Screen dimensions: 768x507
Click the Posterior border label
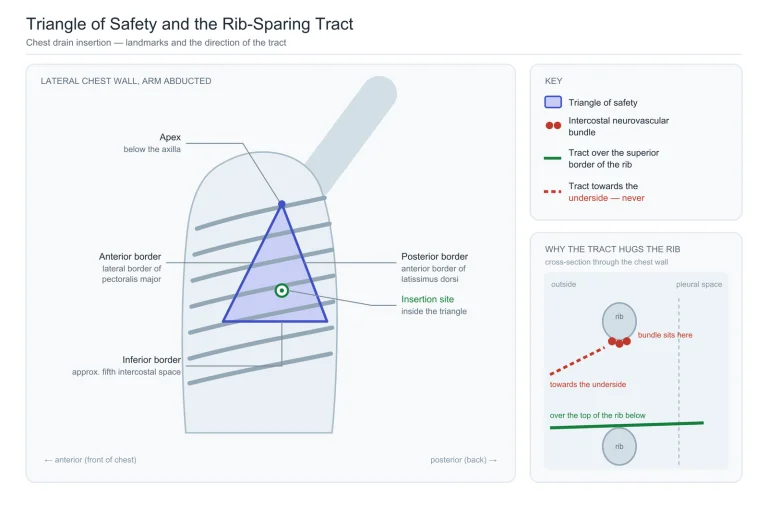(434, 256)
